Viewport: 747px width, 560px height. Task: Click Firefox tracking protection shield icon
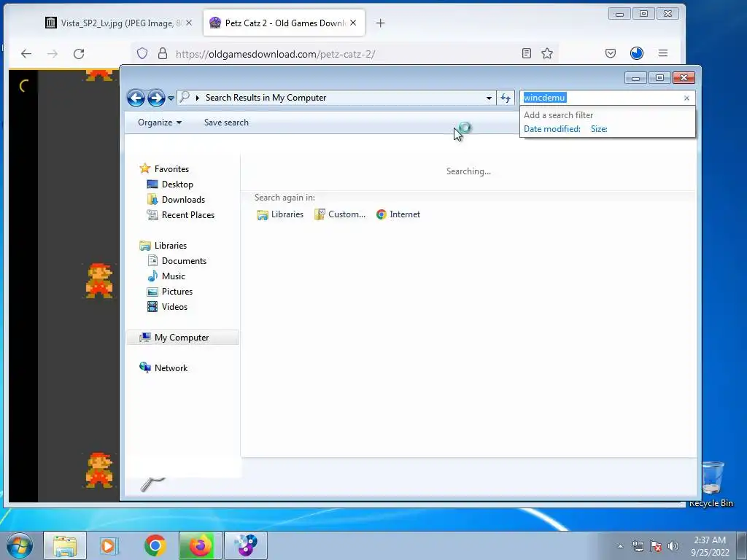(x=142, y=53)
